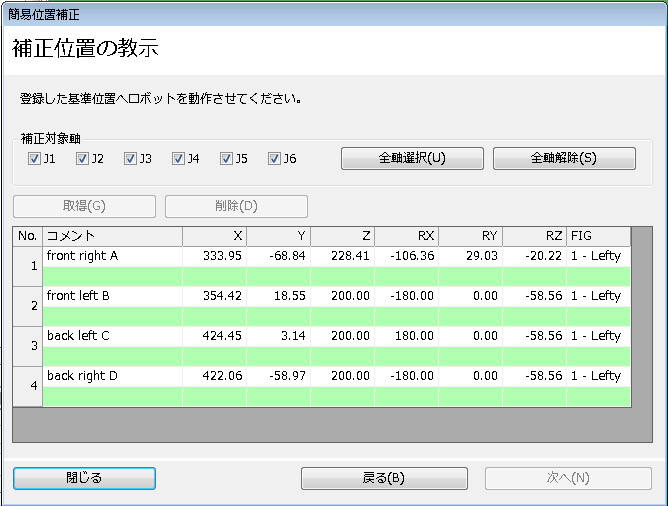Click the コメント column header
Screen dimensions: 668x506
pos(112,236)
